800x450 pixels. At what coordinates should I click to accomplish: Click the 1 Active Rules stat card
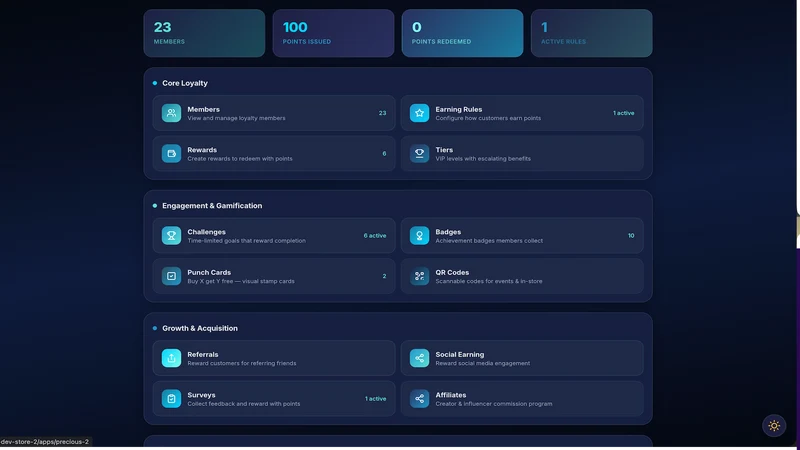(x=591, y=33)
